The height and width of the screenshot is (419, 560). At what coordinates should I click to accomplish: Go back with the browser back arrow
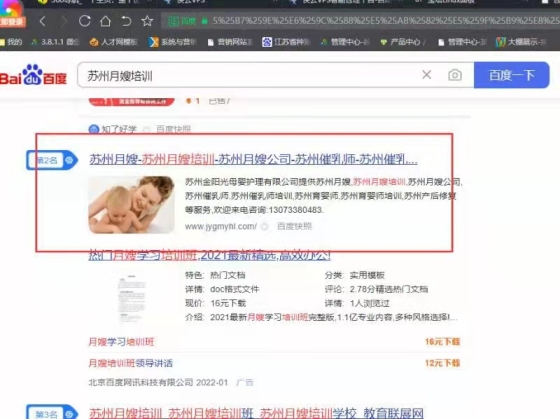pyautogui.click(x=42, y=21)
